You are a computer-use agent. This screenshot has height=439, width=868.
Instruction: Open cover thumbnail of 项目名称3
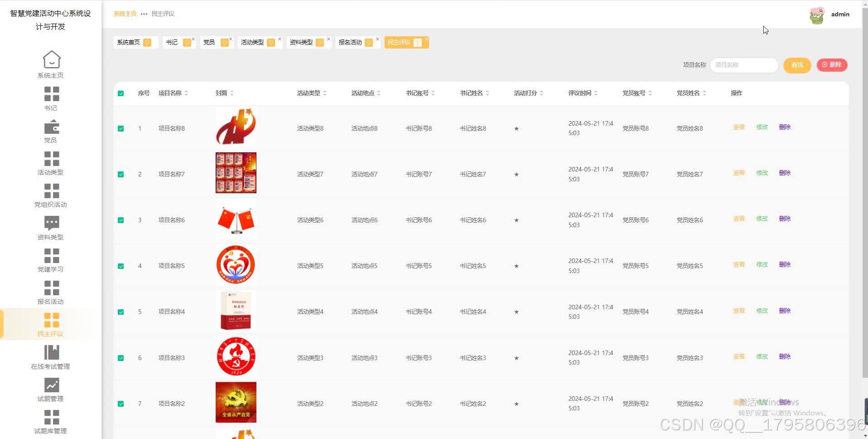tap(236, 356)
